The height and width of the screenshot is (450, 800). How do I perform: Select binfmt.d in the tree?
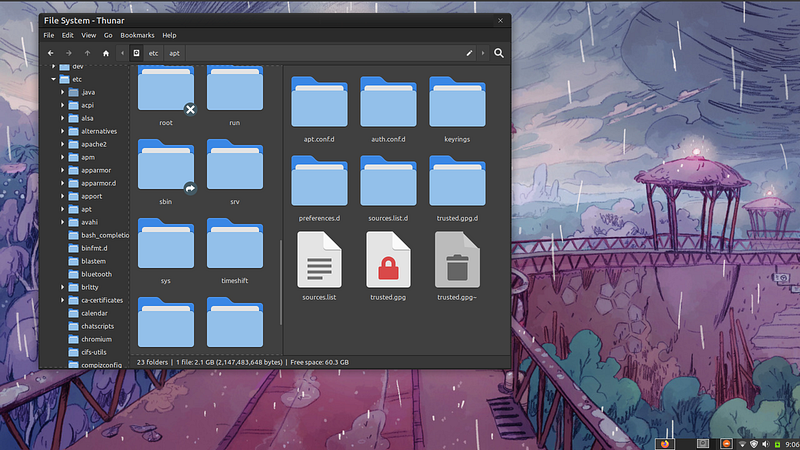[x=94, y=248]
